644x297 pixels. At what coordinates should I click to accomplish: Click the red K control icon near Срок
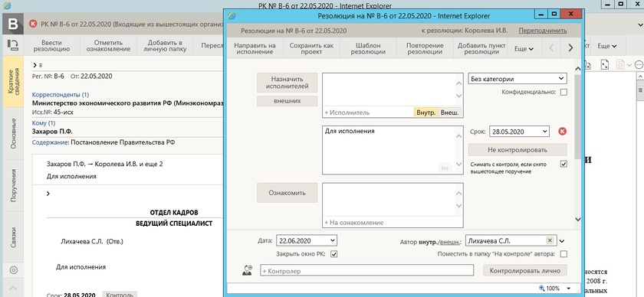tap(562, 131)
